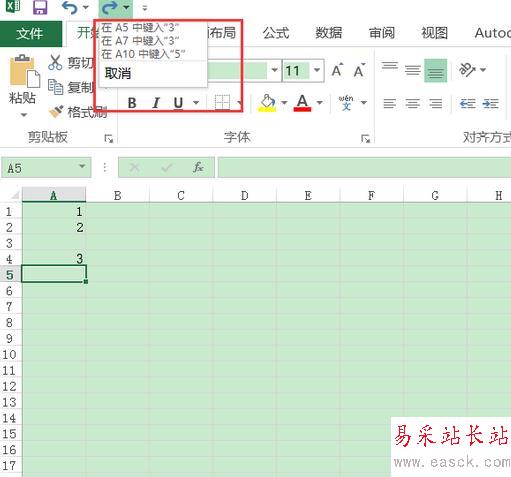Viewport: 511px width, 477px height.
Task: Select bottom vertical align icon
Action: click(x=435, y=70)
